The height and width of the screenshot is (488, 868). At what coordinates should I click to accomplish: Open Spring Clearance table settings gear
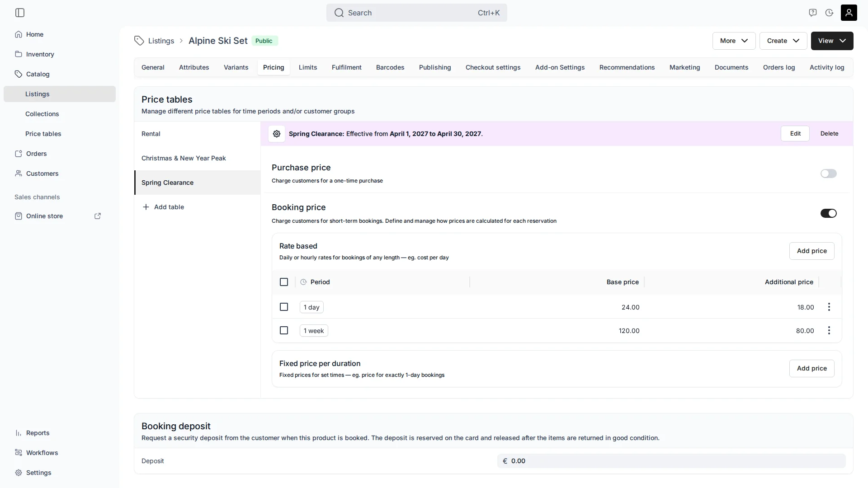coord(277,134)
